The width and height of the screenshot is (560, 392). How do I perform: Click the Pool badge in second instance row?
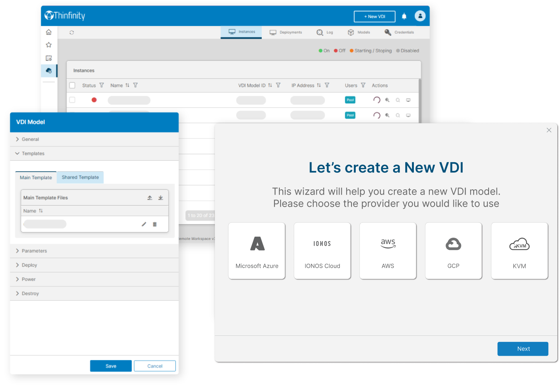coord(350,115)
